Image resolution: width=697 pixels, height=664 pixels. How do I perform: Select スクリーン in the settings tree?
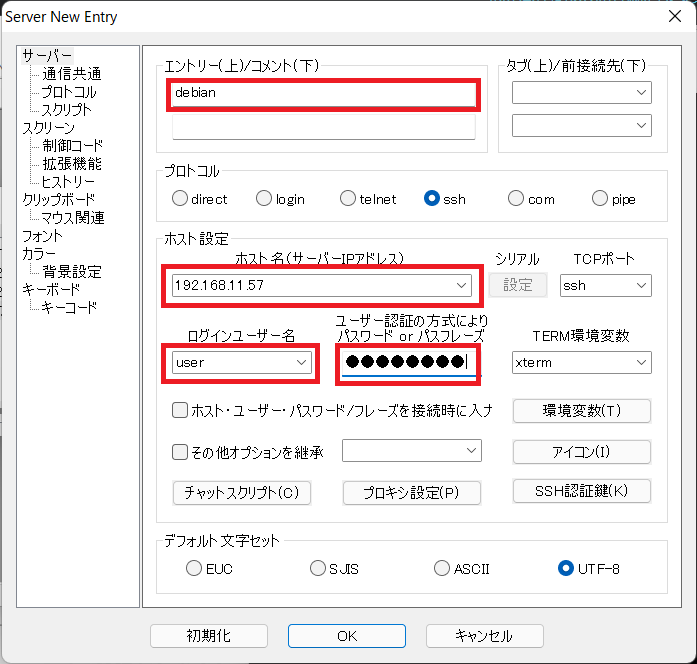[x=48, y=128]
